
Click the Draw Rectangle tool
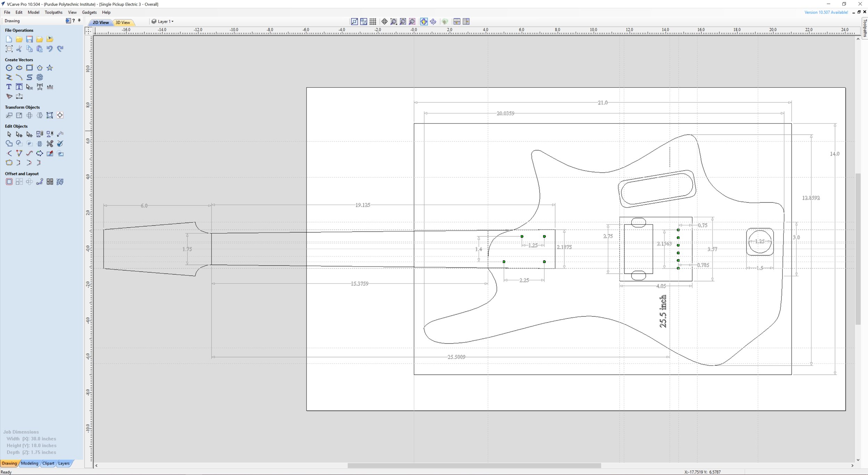pos(30,68)
